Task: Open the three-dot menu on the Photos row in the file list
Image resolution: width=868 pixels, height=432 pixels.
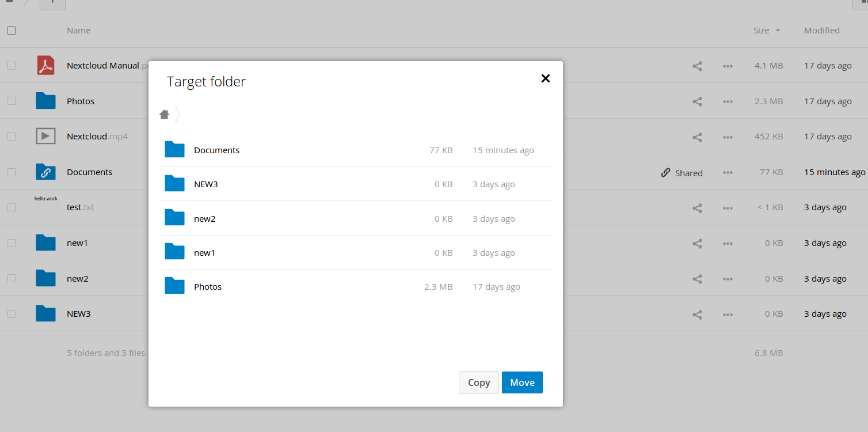Action: pos(728,102)
